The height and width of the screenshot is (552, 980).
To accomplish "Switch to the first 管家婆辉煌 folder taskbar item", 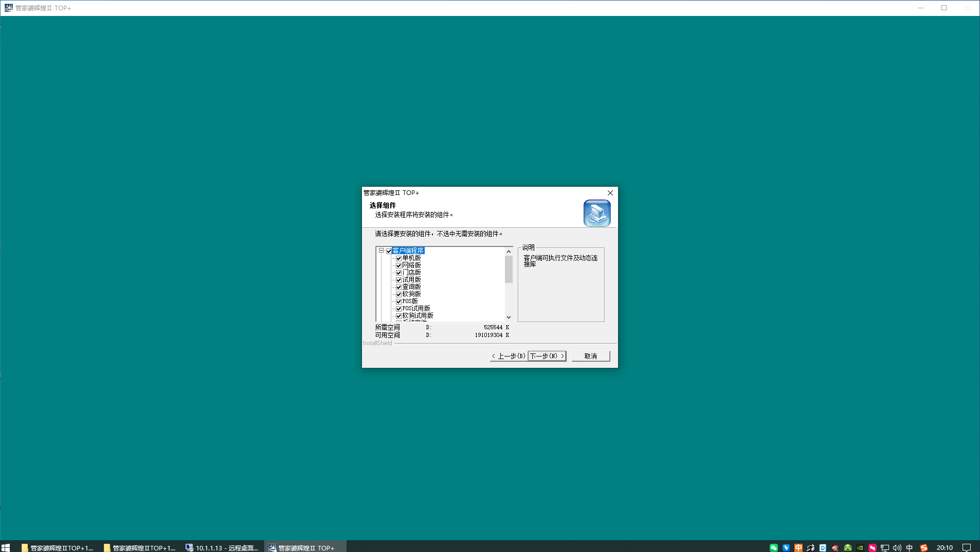I will pyautogui.click(x=58, y=547).
